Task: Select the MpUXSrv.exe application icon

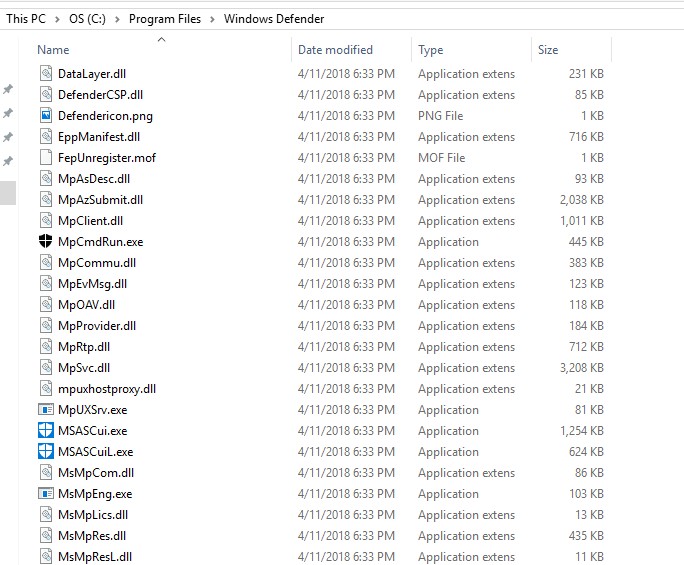Action: (46, 409)
